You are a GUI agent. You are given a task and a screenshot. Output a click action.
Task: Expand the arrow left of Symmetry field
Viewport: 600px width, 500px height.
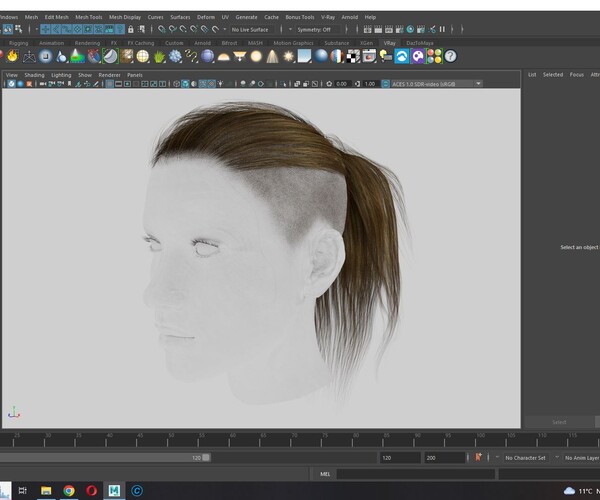[x=290, y=29]
